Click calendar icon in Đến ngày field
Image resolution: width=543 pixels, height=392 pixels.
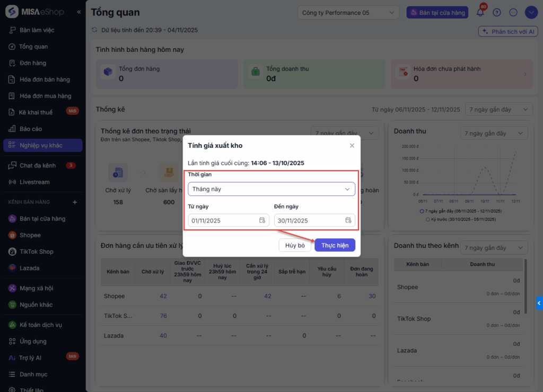click(x=348, y=220)
